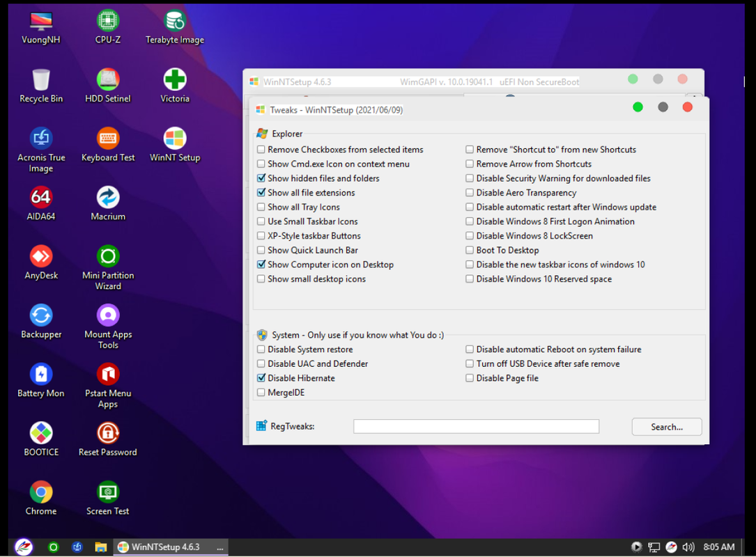Click the network tray icon
Viewport: 756px width, 557px height.
[x=654, y=547]
